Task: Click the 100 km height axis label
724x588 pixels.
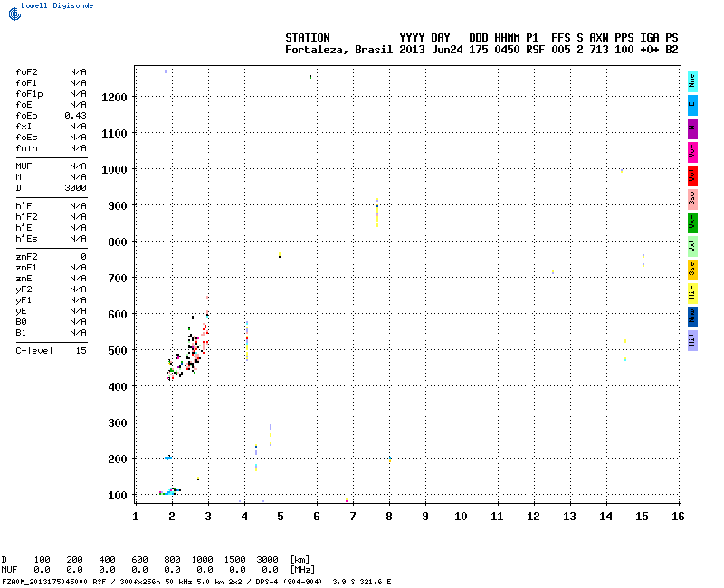Action: pyautogui.click(x=118, y=496)
